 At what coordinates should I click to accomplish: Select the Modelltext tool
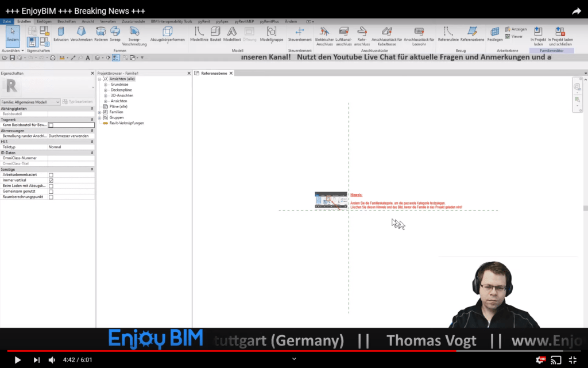[x=232, y=34]
